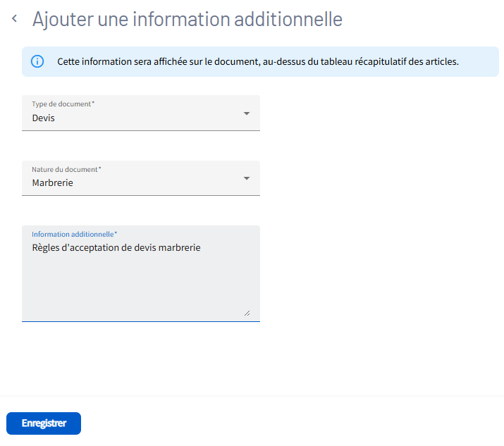Select the 'Devis' value in document type
The image size is (504, 446).
(44, 118)
